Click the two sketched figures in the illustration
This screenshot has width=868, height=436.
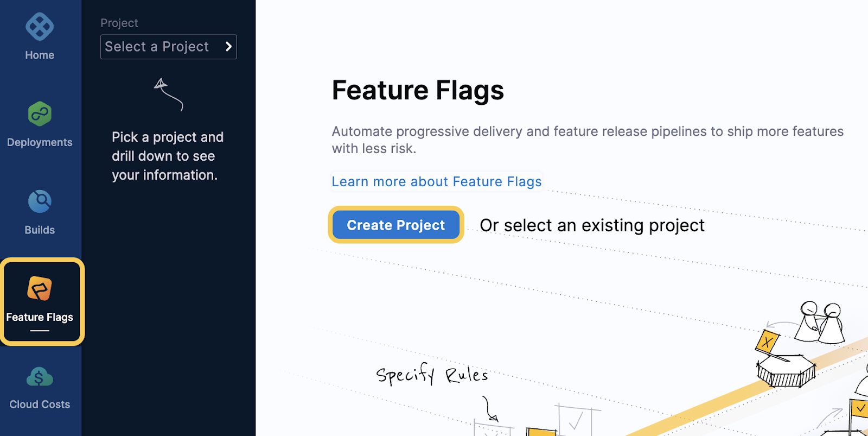(x=820, y=323)
